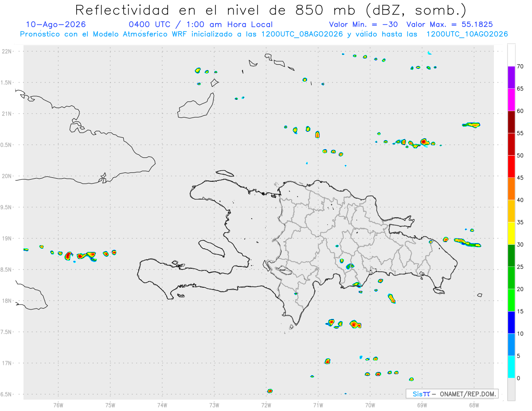Click the colorbar value '5'
Image resolution: width=532 pixels, height=411 pixels.
(x=518, y=356)
